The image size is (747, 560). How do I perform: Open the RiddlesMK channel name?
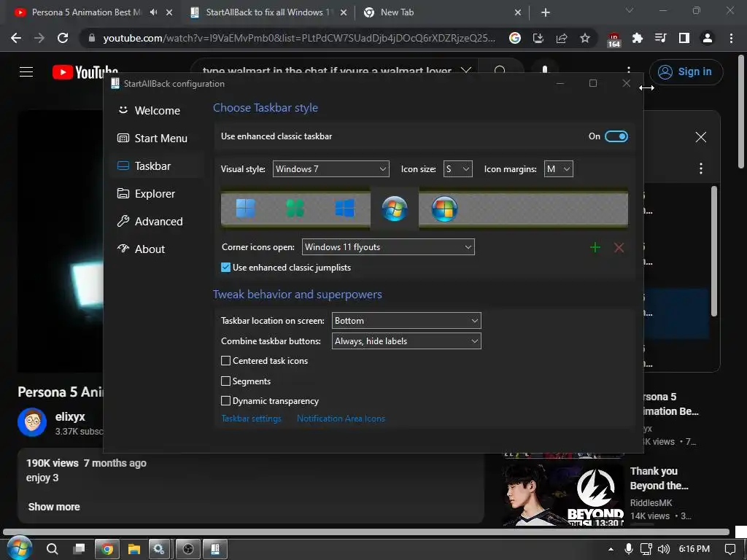point(651,503)
